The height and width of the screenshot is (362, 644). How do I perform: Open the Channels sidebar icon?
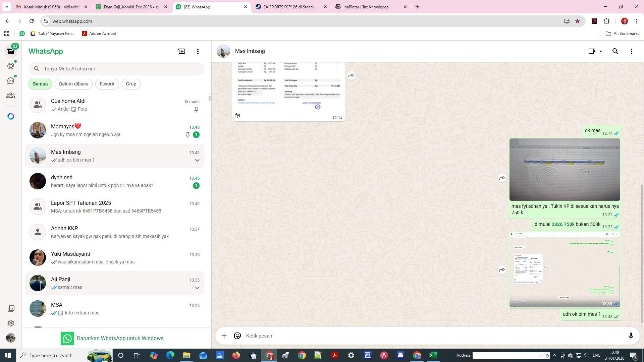(11, 80)
